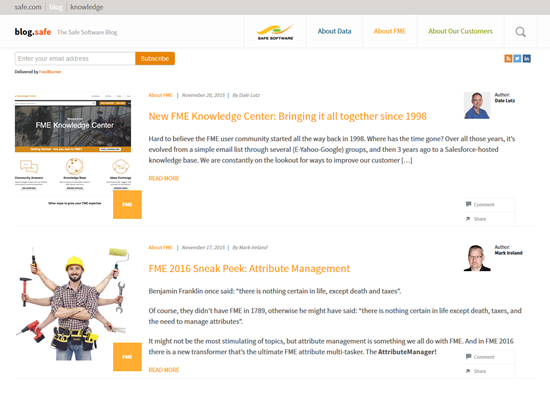Share the Attribute Management post
The width and height of the screenshot is (550, 394).
(476, 371)
